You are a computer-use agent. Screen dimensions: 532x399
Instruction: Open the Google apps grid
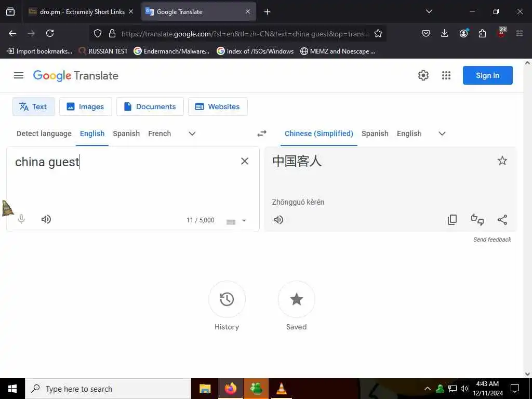click(x=446, y=75)
